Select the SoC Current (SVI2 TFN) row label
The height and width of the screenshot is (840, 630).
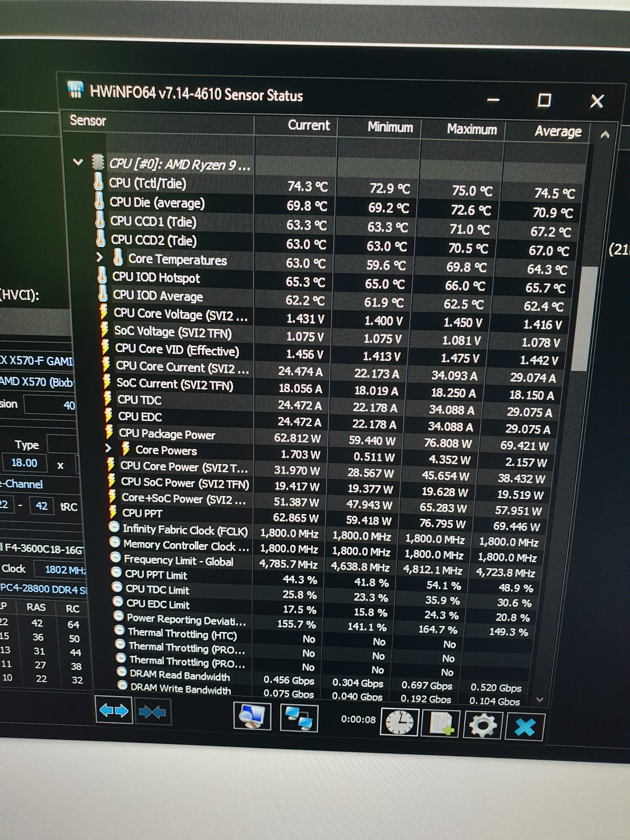pyautogui.click(x=175, y=384)
